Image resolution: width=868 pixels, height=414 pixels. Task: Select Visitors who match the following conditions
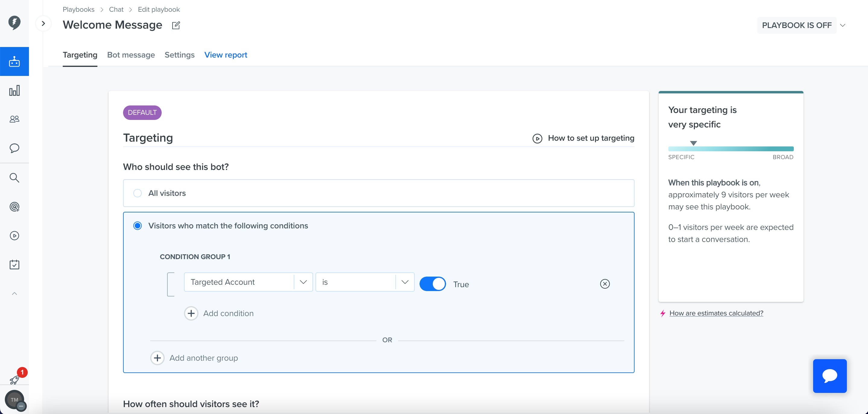[x=138, y=225]
